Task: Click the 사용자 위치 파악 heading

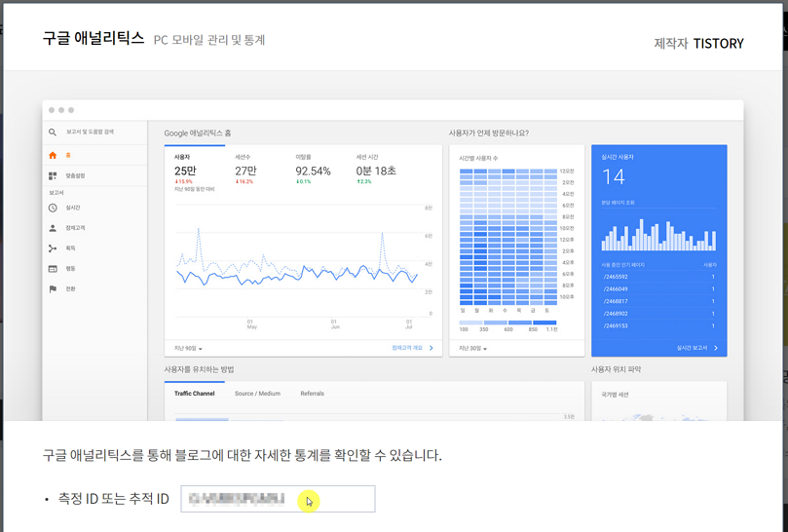Action: (617, 369)
